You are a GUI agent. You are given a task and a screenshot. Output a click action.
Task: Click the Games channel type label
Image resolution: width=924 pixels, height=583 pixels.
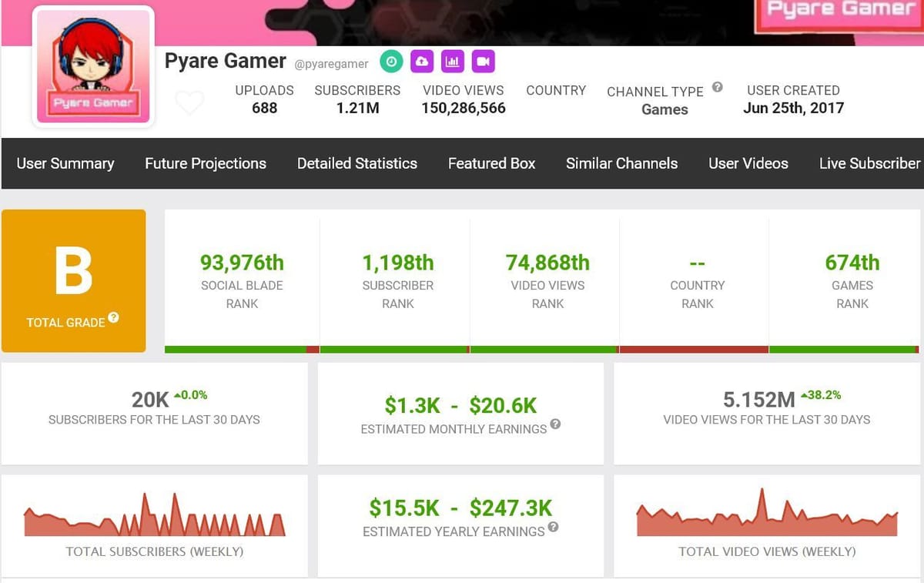[x=664, y=109]
